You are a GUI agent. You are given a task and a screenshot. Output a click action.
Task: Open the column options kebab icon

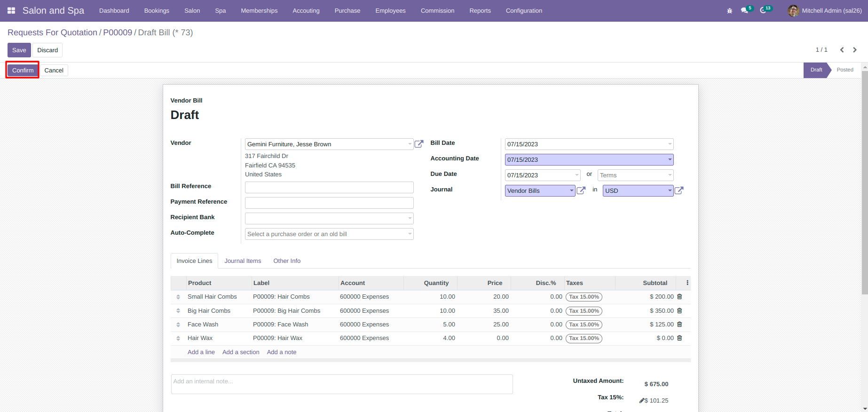pyautogui.click(x=687, y=283)
